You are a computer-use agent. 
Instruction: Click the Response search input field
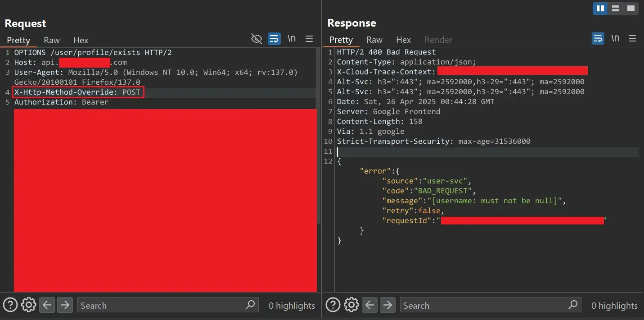click(x=484, y=305)
